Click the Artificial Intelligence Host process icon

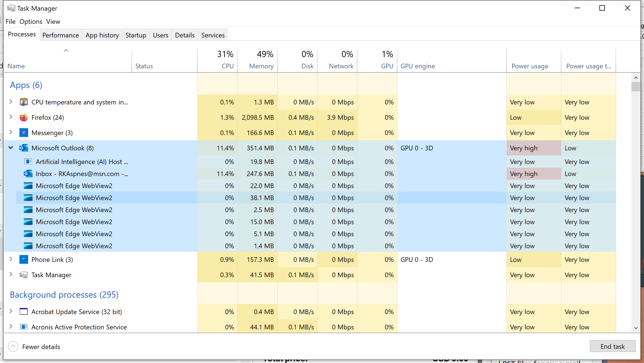pyautogui.click(x=28, y=162)
